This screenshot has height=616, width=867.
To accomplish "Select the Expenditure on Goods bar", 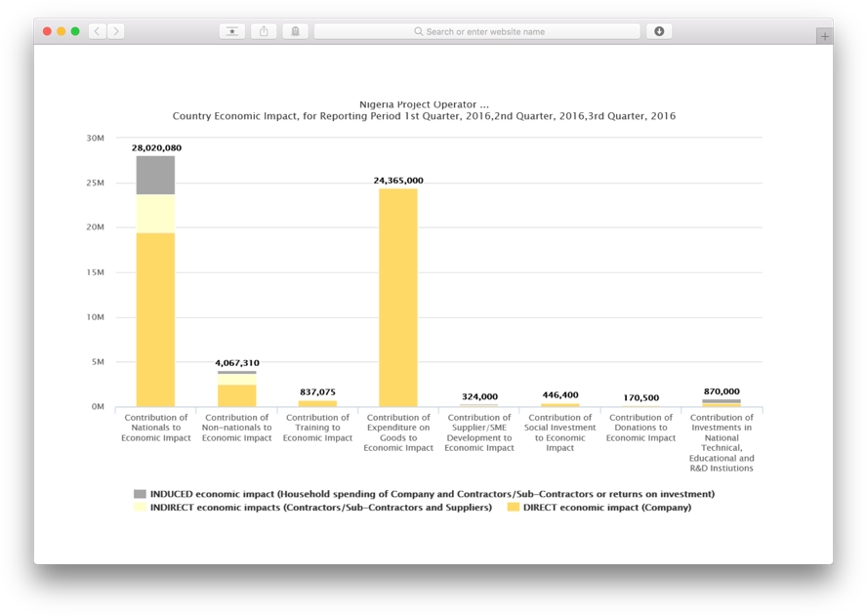I will tap(398, 298).
